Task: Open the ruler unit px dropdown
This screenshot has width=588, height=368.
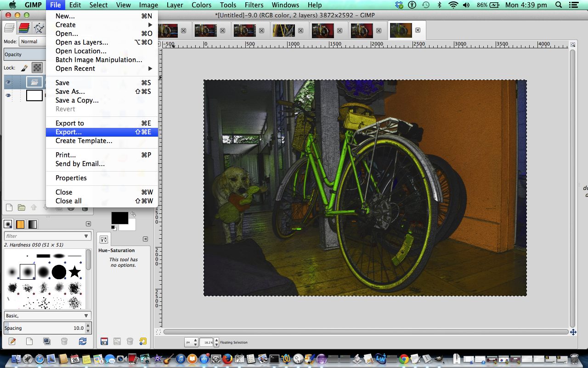Action: click(191, 342)
